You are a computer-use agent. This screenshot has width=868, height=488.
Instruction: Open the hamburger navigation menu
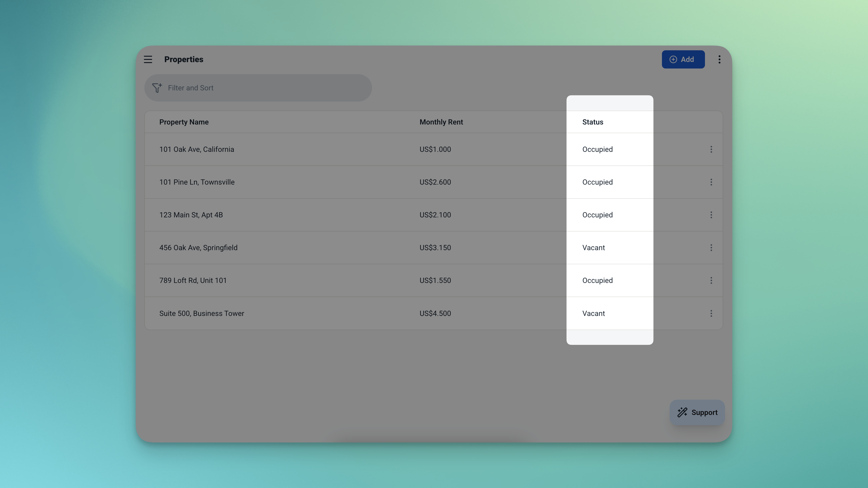pyautogui.click(x=148, y=59)
